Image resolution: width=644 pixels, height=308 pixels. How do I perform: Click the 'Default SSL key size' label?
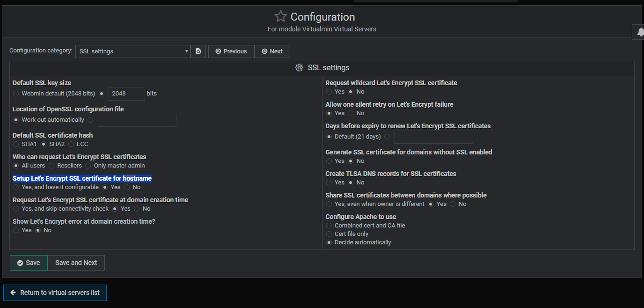click(x=42, y=83)
